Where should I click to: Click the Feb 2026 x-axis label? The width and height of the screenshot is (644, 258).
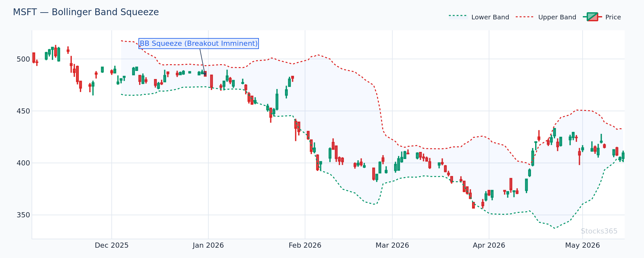click(305, 245)
